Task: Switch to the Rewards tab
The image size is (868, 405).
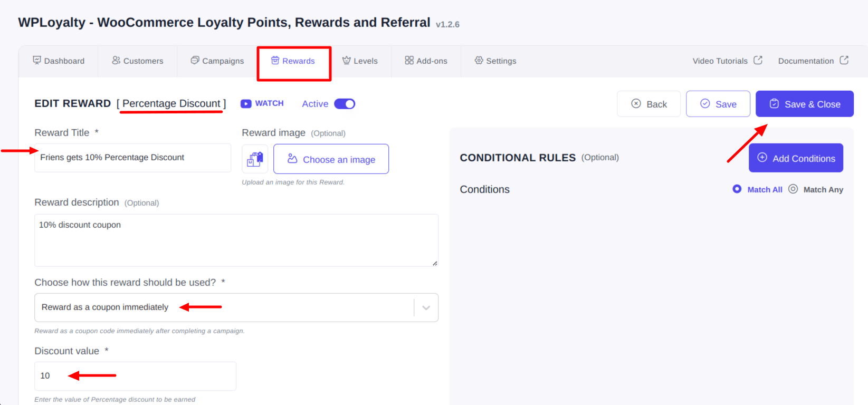Action: 293,61
